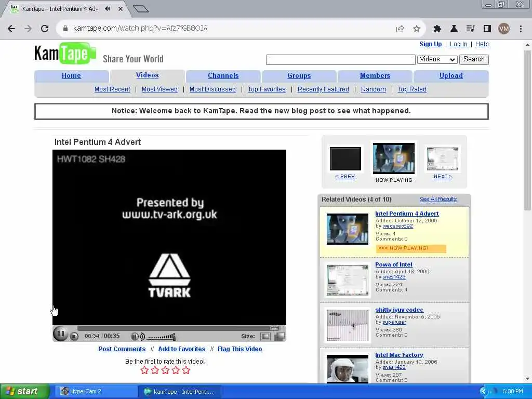Open Random videos link
Screen dimensions: 532x399
(374, 89)
